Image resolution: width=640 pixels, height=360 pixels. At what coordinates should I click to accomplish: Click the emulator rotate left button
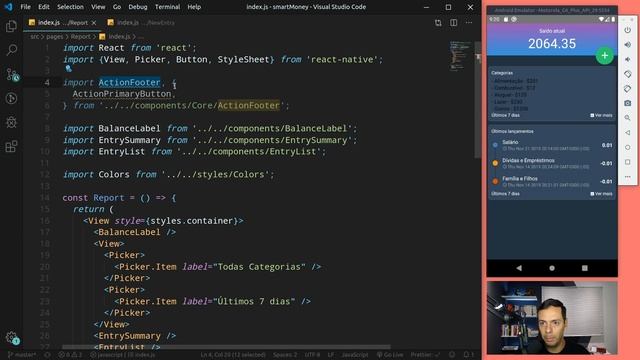click(x=628, y=74)
